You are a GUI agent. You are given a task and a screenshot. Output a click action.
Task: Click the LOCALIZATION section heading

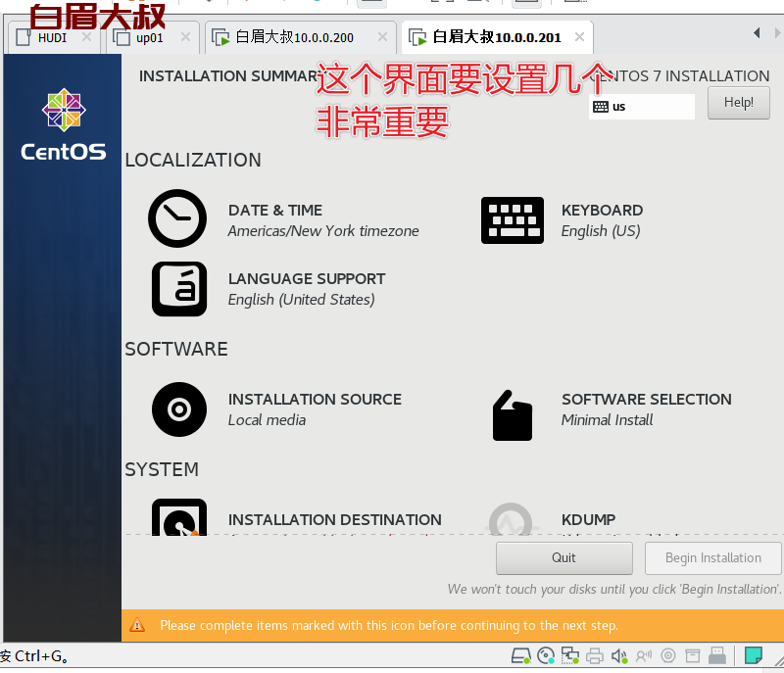pyautogui.click(x=193, y=160)
